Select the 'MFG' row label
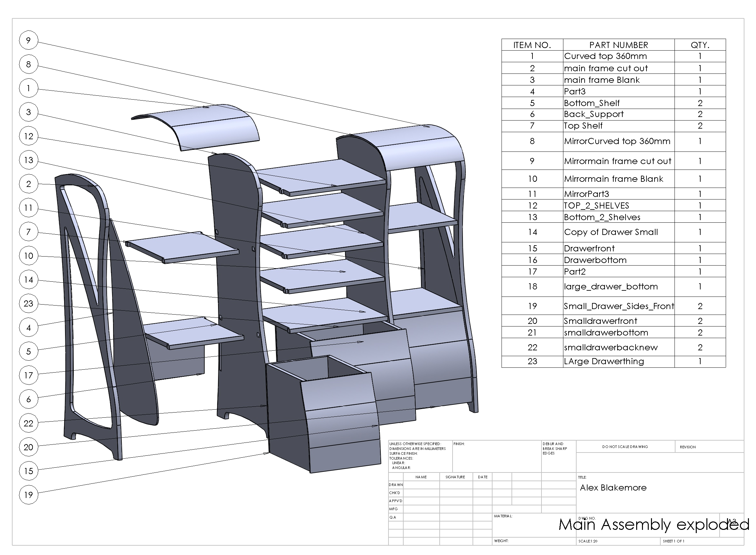The width and height of the screenshot is (756, 555). 393,509
